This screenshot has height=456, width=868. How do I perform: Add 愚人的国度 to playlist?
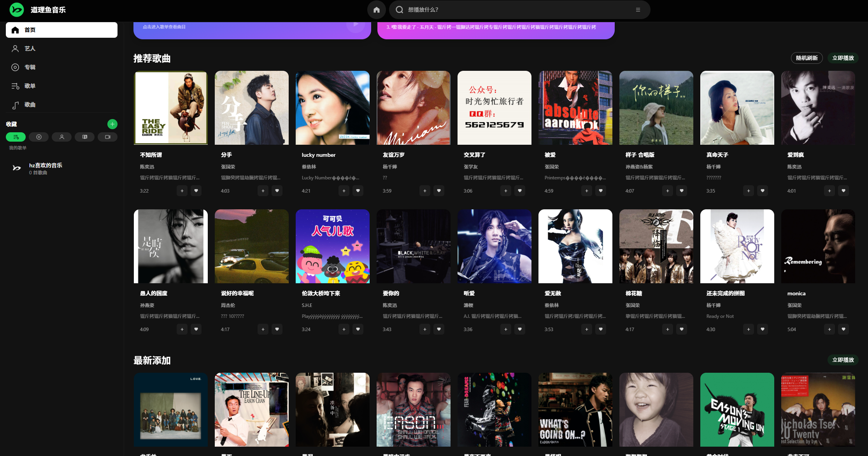[182, 329]
